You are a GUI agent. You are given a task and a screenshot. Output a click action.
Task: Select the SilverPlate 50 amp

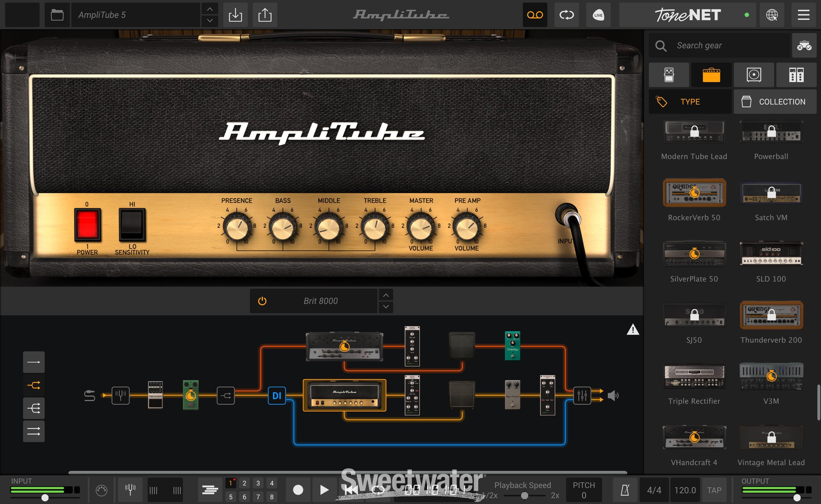coord(694,254)
